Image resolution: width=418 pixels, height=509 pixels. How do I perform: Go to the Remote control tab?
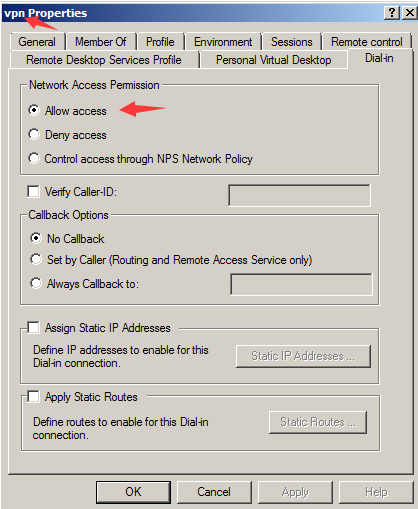pyautogui.click(x=367, y=42)
